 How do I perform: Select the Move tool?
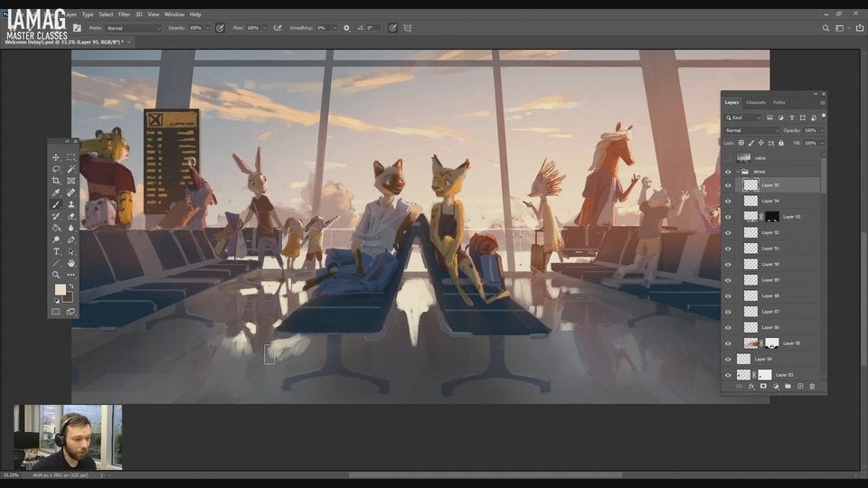pyautogui.click(x=56, y=157)
